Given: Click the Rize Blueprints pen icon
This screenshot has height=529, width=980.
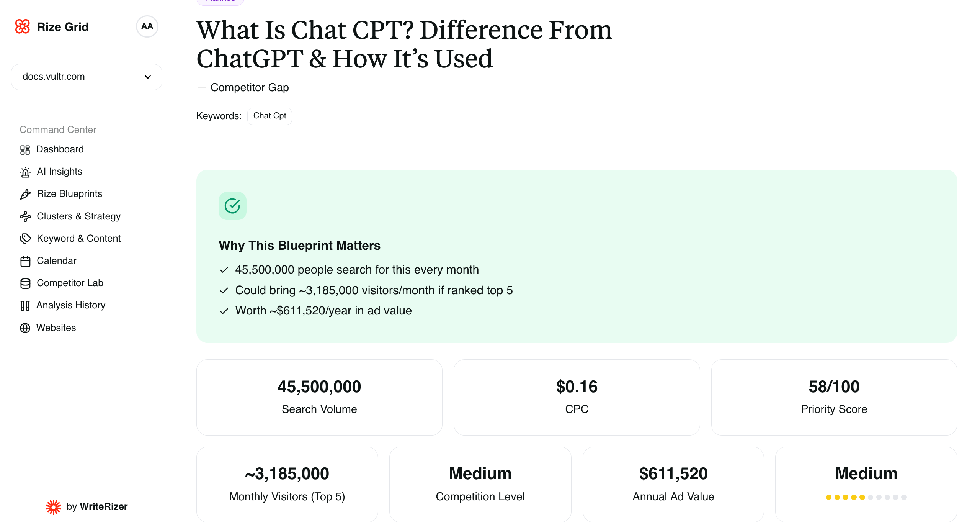Looking at the screenshot, I should coord(25,194).
